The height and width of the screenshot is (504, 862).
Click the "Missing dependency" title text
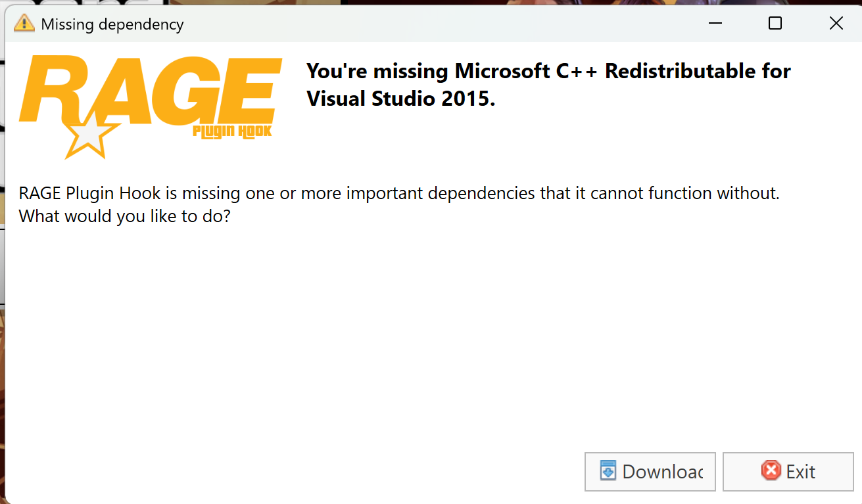click(x=112, y=25)
